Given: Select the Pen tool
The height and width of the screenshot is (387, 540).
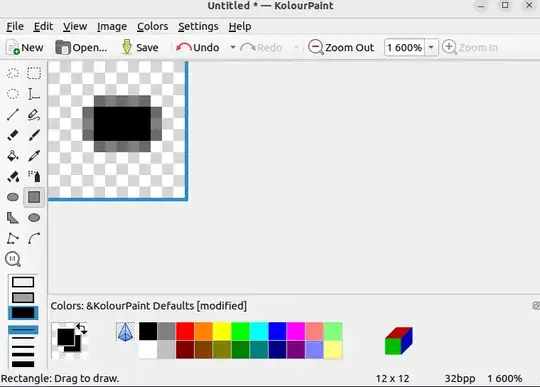Looking at the screenshot, I should click(34, 115).
